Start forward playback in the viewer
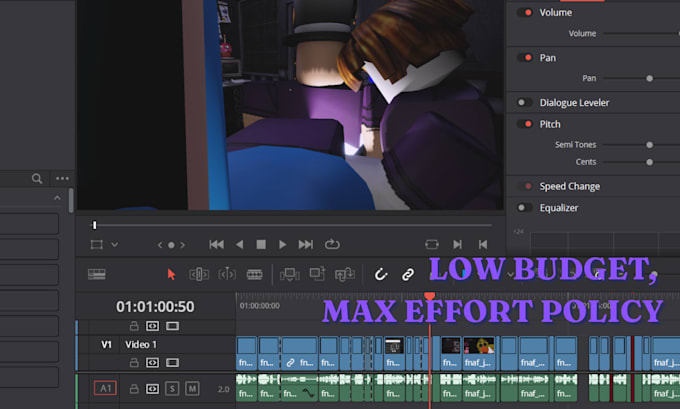 click(x=282, y=245)
